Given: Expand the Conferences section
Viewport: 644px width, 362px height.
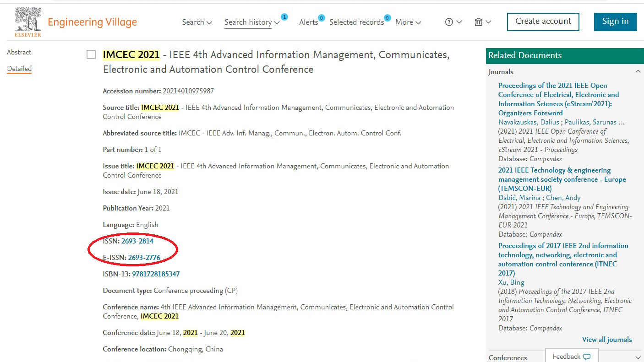Looking at the screenshot, I should coord(638,357).
